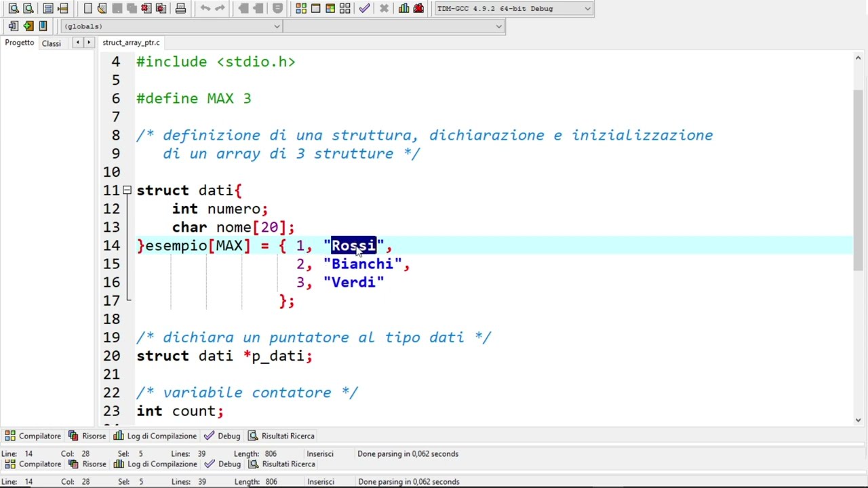This screenshot has height=488, width=868.
Task: Click the Find magnifier icon in toolbar
Action: point(14,8)
